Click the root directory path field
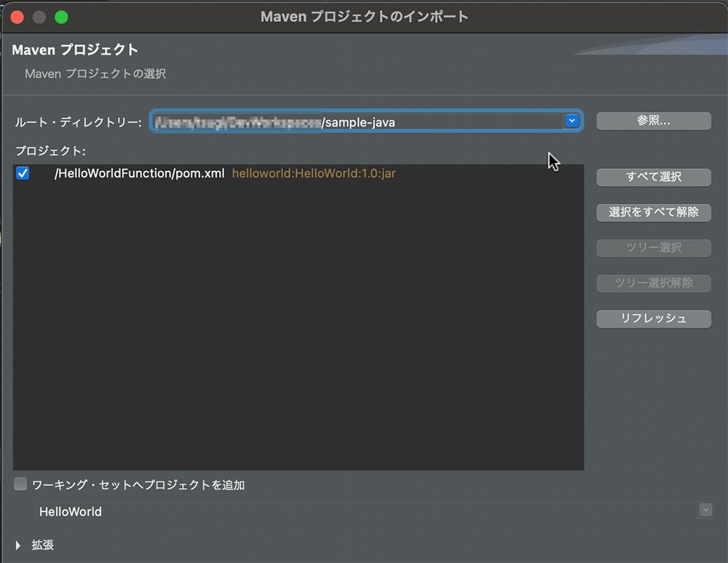 pyautogui.click(x=357, y=122)
